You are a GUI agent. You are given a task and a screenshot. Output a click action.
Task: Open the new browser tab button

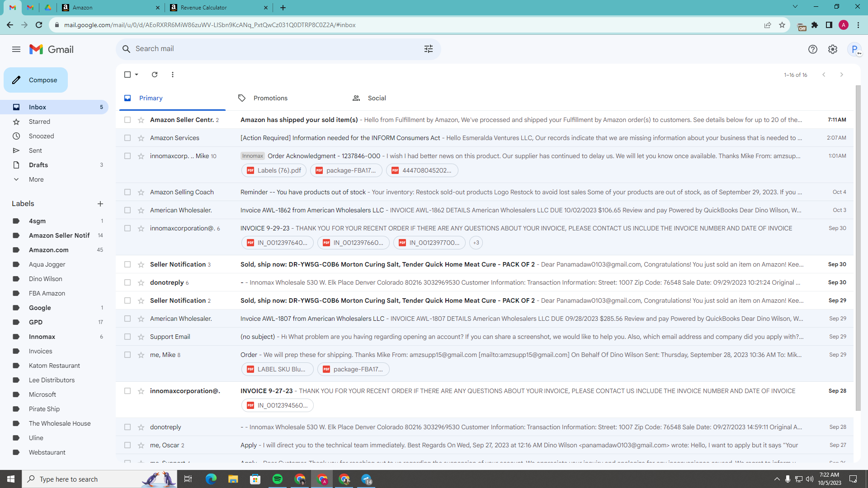click(x=283, y=8)
